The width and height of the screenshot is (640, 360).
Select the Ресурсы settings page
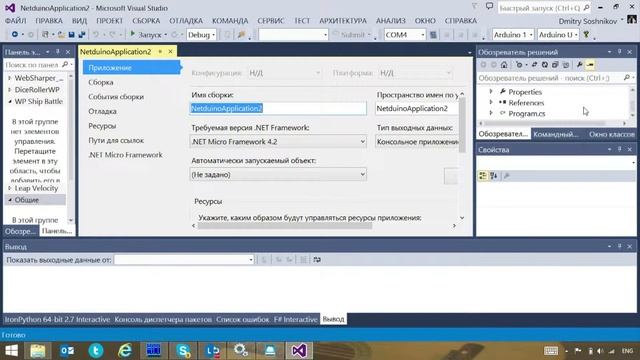[x=102, y=126]
